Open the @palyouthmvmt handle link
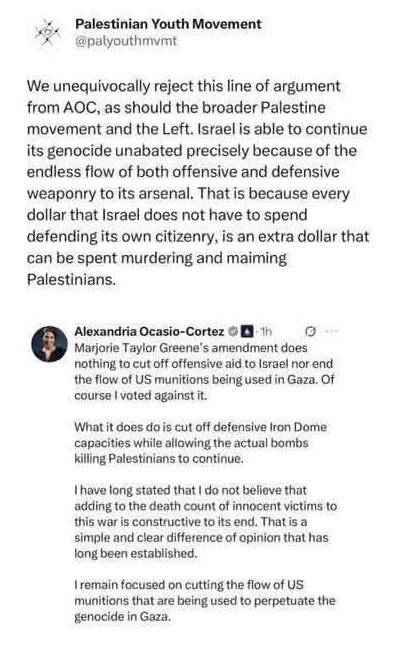The image size is (403, 655). (x=126, y=41)
